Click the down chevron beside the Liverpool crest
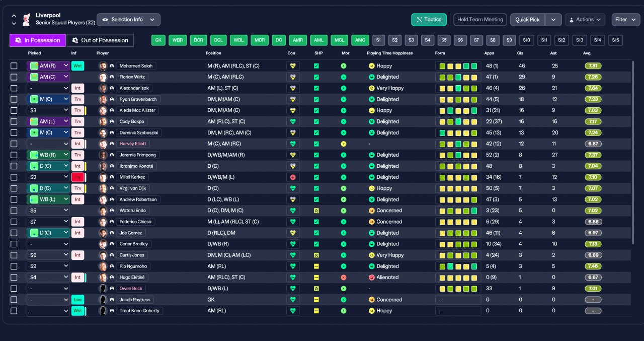The image size is (644, 341). point(13,23)
